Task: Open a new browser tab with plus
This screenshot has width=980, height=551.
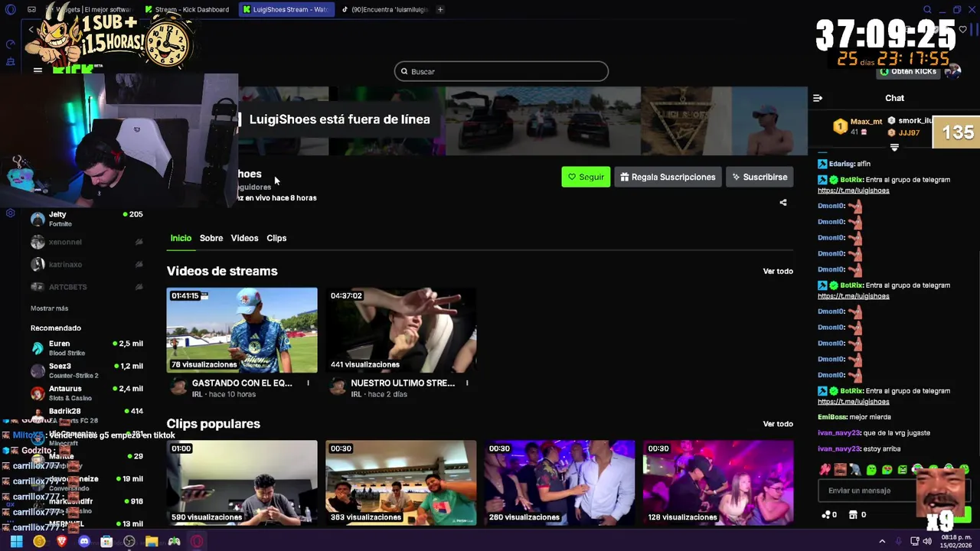Action: coord(440,9)
